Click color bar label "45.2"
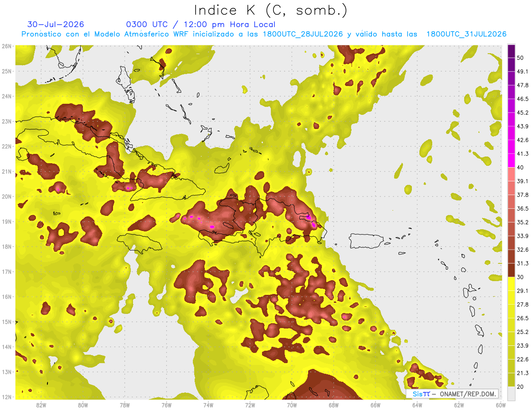This screenshot has width=532, height=411. pos(523,112)
